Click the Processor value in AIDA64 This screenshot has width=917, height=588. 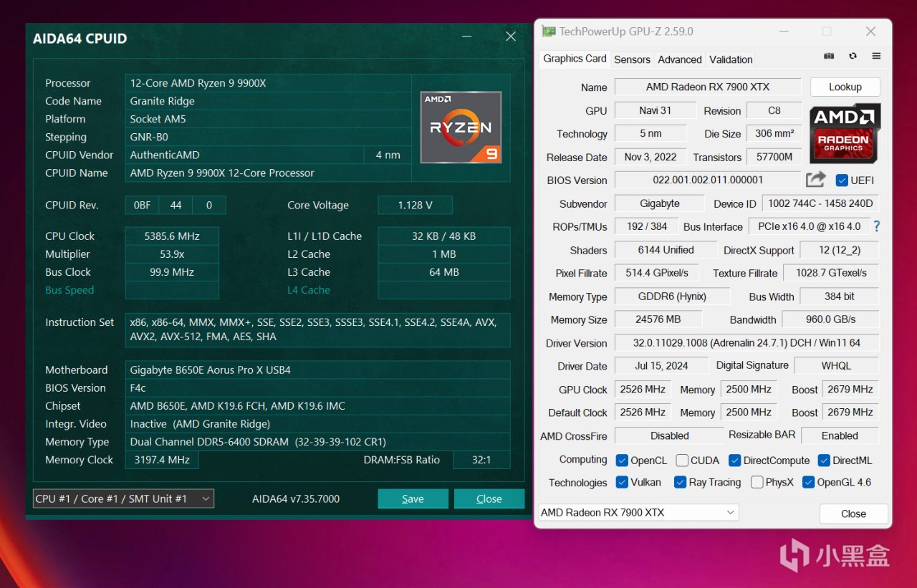click(x=268, y=83)
